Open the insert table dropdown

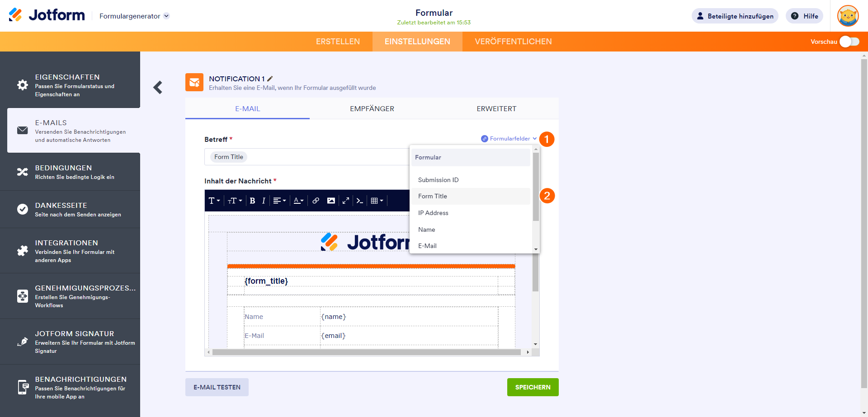click(377, 201)
